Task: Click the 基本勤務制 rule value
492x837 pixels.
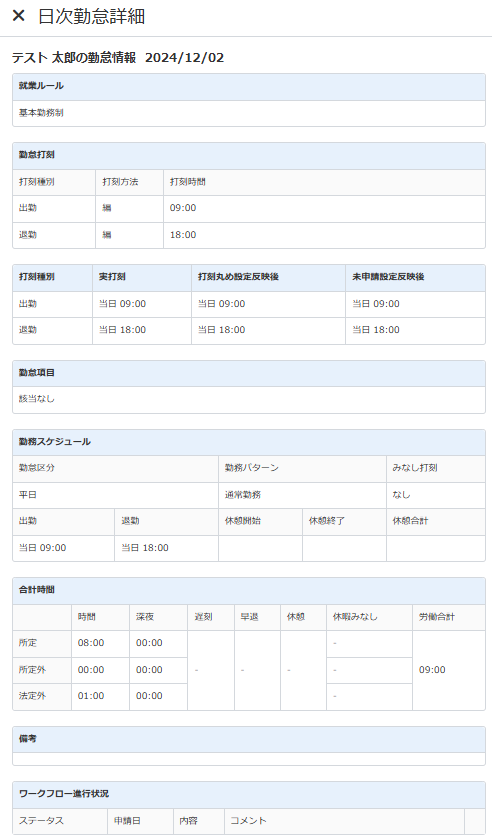Action: [41, 113]
